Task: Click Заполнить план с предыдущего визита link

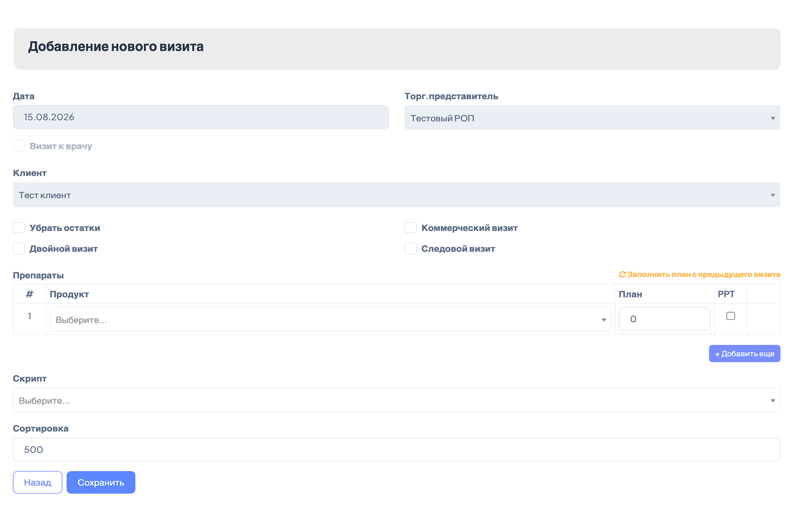Action: point(704,275)
